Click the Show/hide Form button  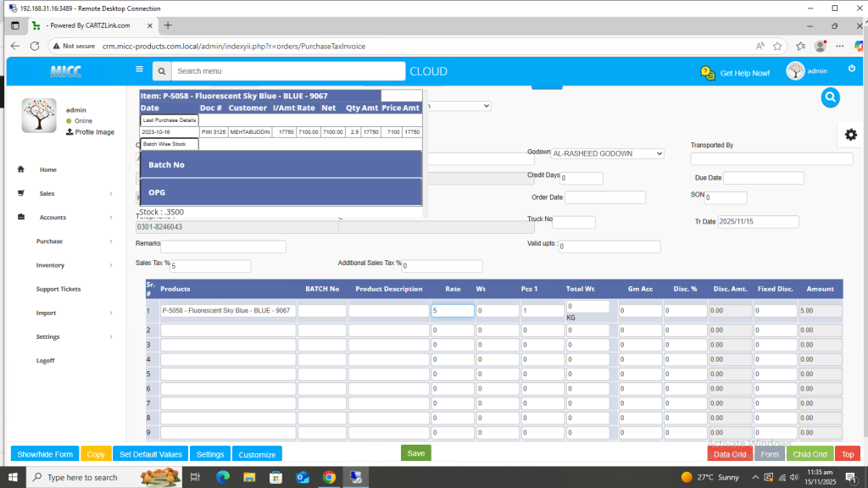45,454
